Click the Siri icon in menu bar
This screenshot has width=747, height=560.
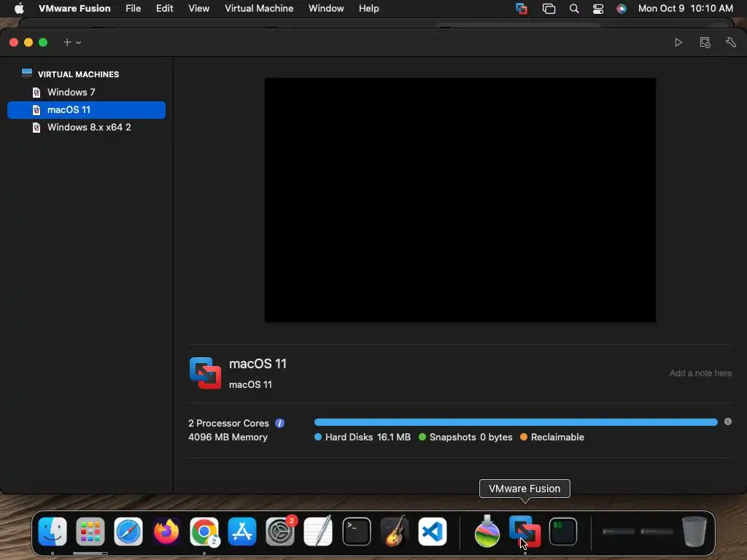(622, 9)
